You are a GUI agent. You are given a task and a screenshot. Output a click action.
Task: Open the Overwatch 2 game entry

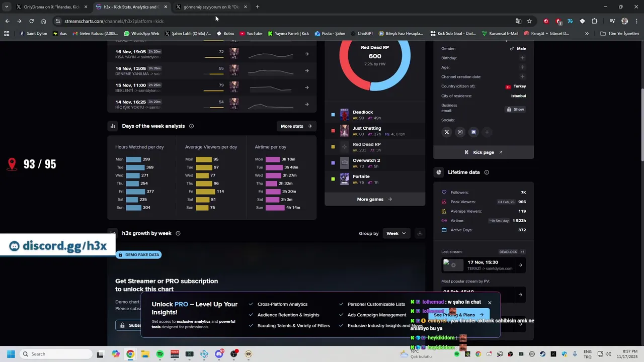pyautogui.click(x=375, y=163)
